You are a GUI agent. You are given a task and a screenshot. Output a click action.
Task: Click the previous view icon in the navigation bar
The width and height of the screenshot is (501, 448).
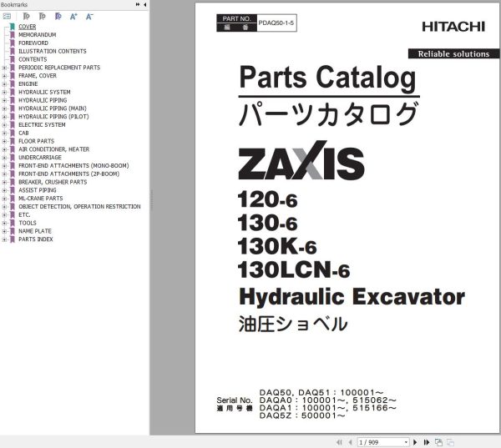click(x=438, y=442)
